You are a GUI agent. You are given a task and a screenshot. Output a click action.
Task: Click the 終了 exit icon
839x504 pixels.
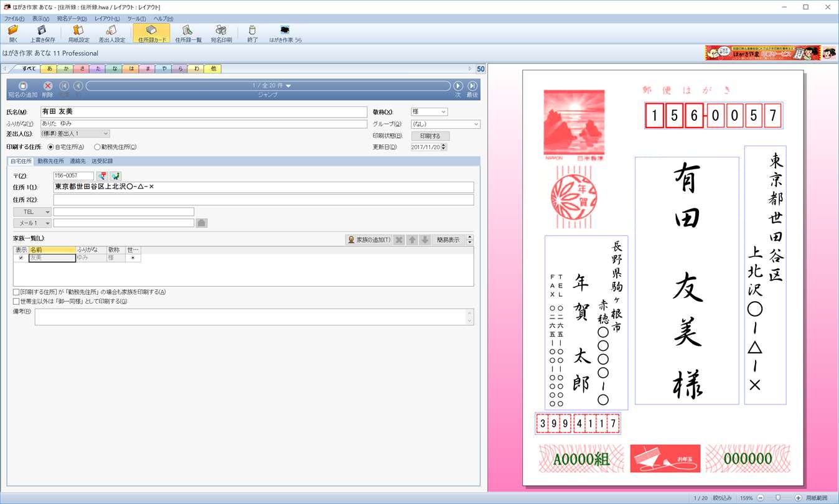[x=252, y=33]
